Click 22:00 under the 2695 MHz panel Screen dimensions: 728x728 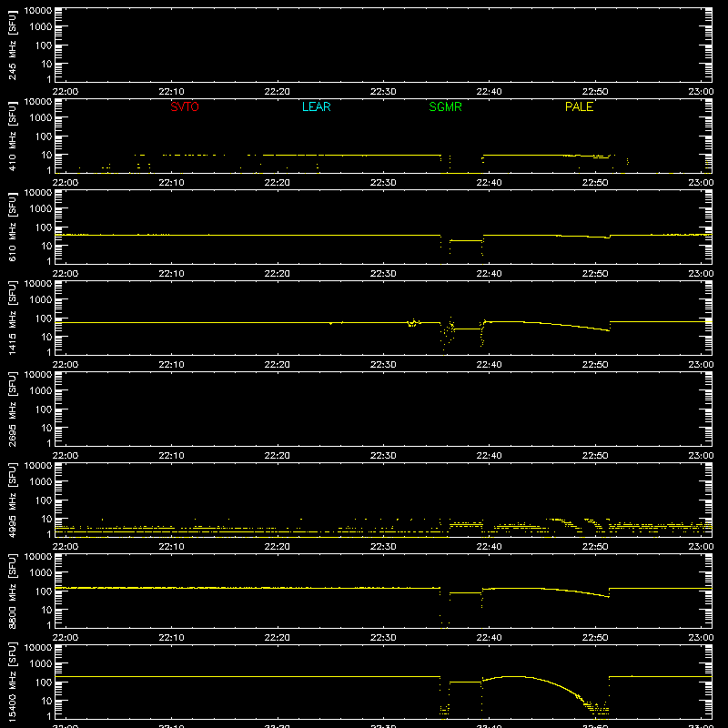tap(66, 456)
